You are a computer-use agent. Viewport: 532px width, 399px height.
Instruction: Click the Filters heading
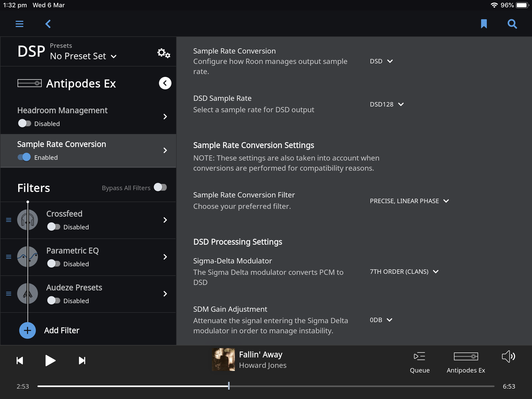[x=34, y=188]
